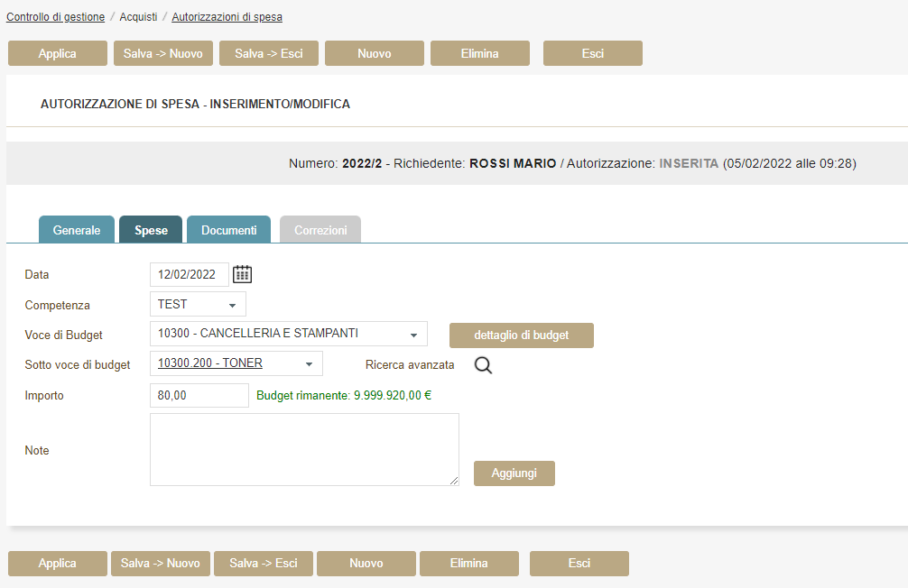Open Controllo di gestione breadcrumb link
This screenshot has width=908, height=588.
56,17
